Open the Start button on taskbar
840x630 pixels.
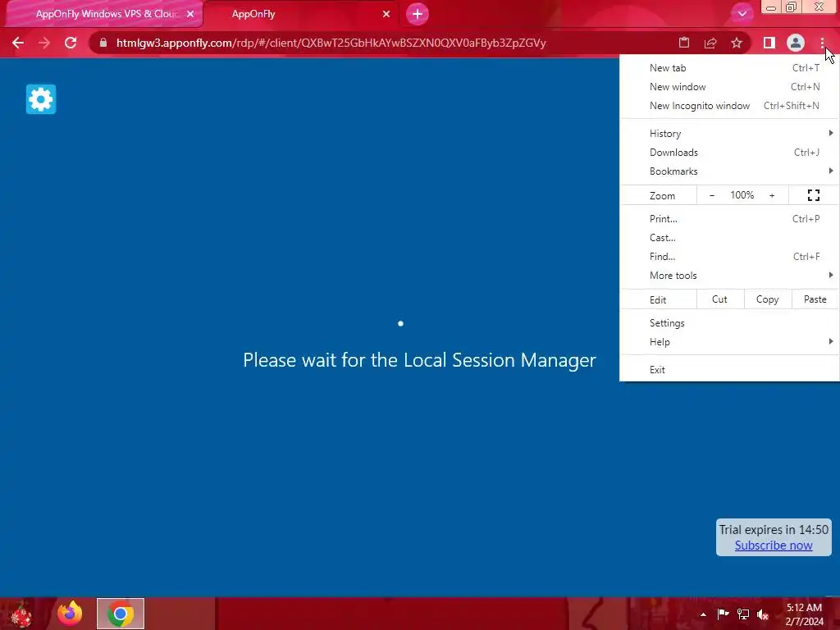[x=21, y=614]
